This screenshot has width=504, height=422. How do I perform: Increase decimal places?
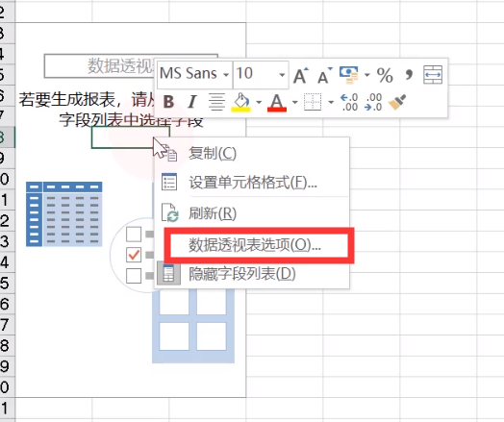click(x=349, y=102)
